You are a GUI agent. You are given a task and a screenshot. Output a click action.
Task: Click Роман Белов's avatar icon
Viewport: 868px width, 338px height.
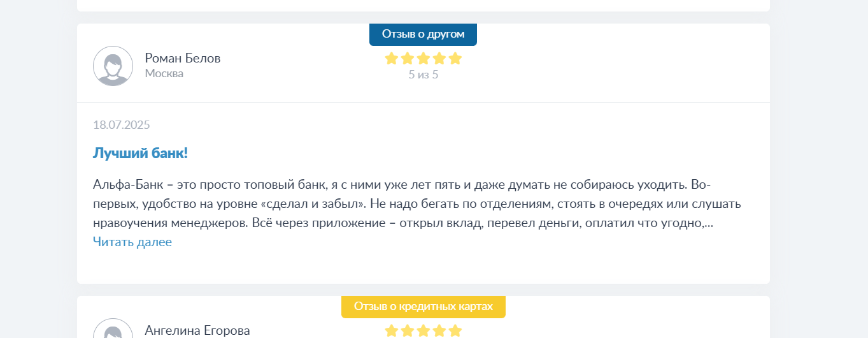(113, 66)
